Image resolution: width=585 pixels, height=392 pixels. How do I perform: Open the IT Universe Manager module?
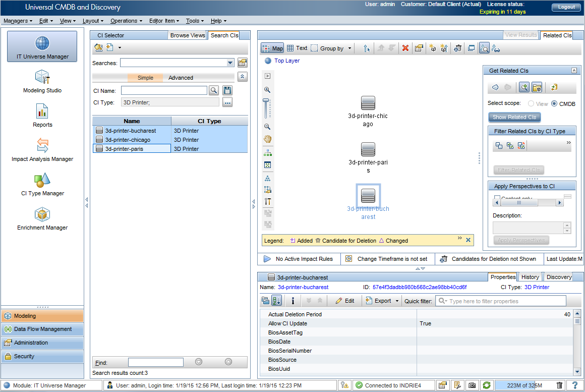pos(42,46)
